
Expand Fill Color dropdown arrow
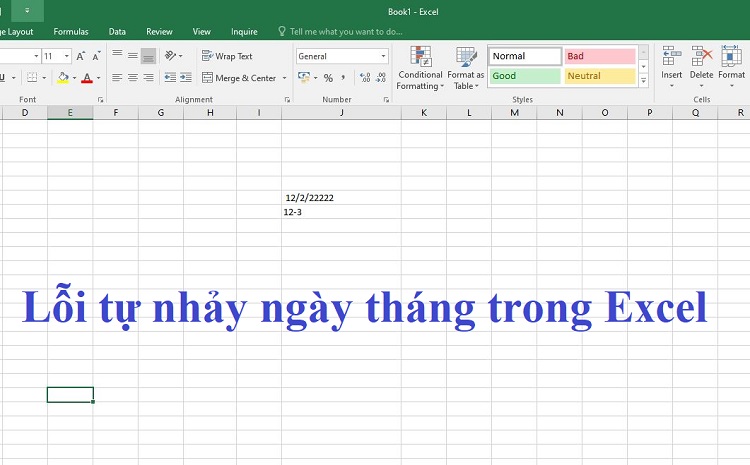point(74,78)
